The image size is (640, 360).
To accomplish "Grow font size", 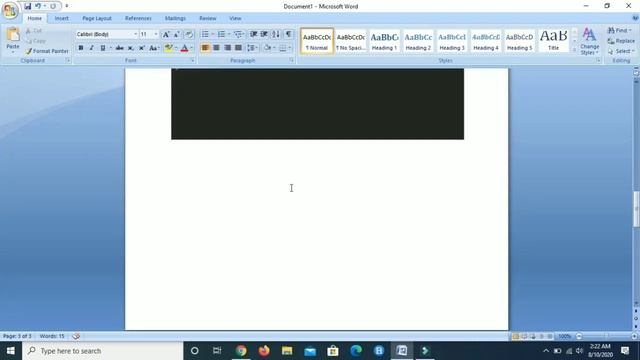I will (x=166, y=34).
